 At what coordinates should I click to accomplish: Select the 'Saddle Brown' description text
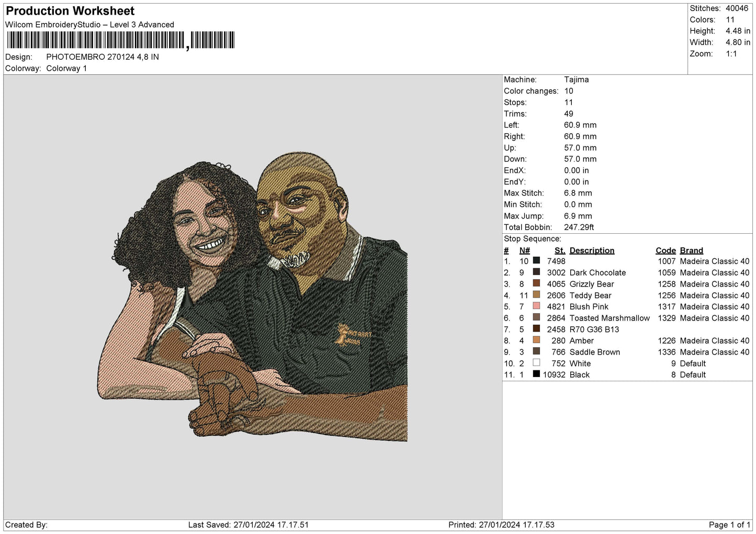[x=595, y=352]
